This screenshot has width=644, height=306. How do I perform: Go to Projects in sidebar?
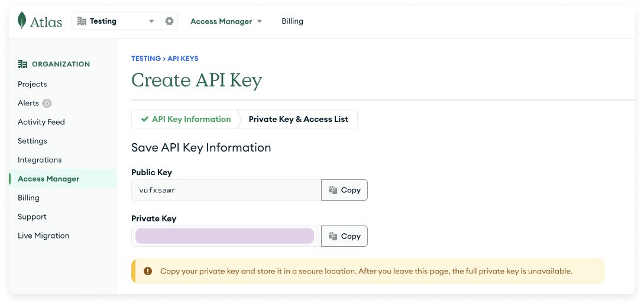click(33, 84)
